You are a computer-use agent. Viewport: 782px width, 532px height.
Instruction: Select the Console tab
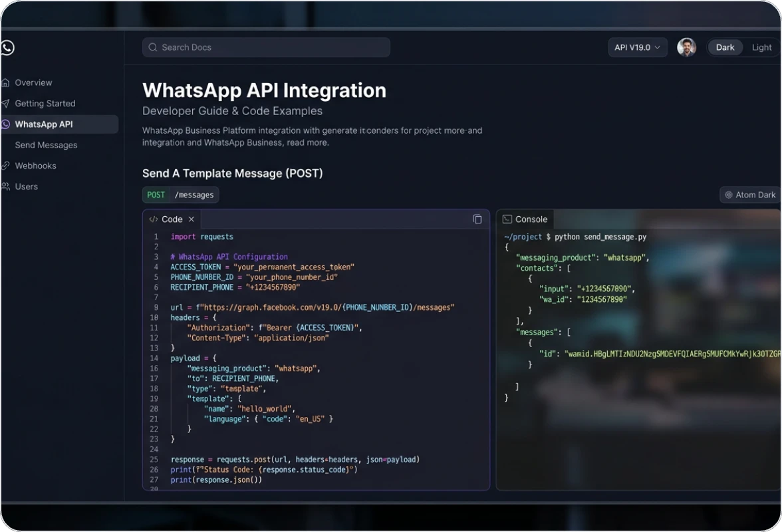[x=525, y=219]
